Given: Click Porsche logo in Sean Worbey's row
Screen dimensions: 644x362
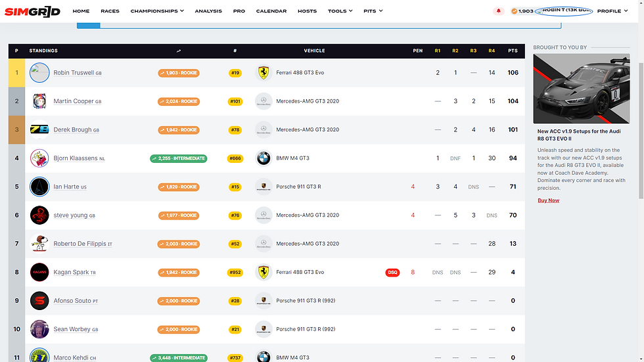Looking at the screenshot, I should pyautogui.click(x=264, y=329).
